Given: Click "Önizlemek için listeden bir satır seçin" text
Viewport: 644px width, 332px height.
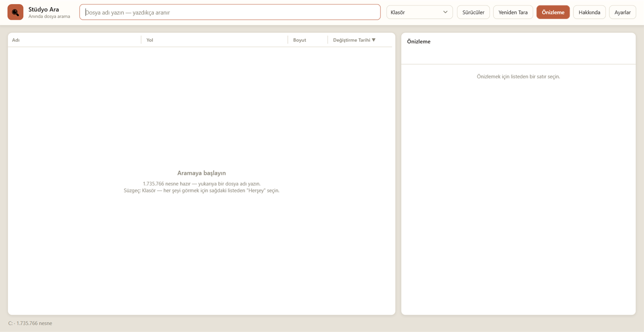Looking at the screenshot, I should pyautogui.click(x=518, y=76).
